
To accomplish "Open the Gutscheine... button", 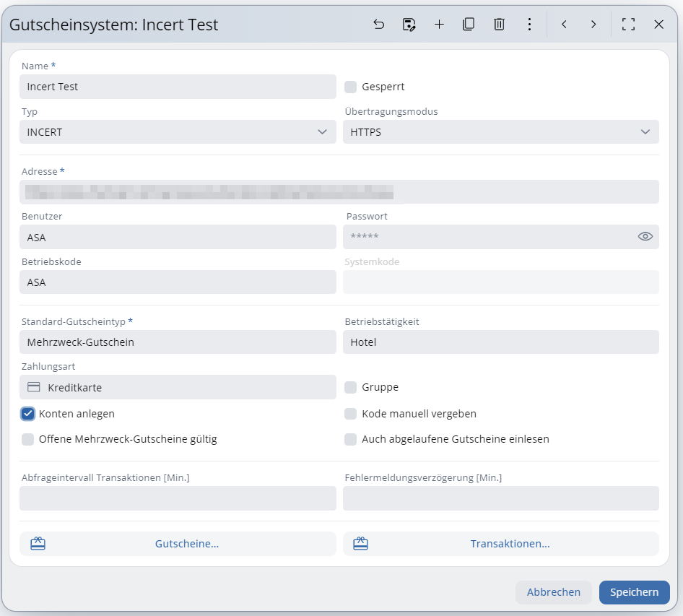I will pyautogui.click(x=178, y=544).
